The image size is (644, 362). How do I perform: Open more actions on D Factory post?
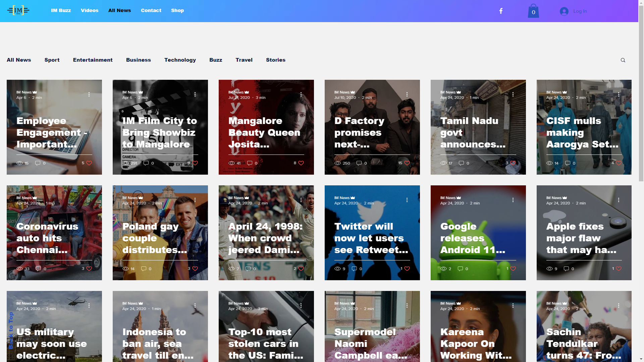407,95
